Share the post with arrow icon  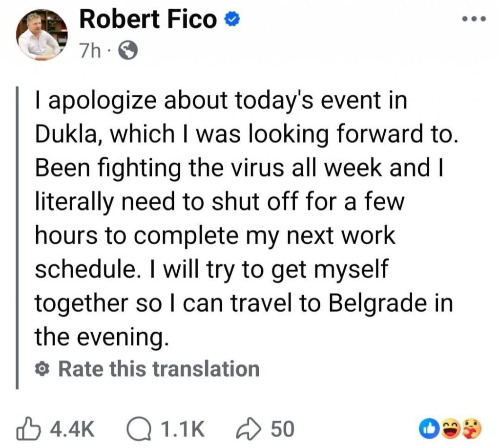click(249, 428)
